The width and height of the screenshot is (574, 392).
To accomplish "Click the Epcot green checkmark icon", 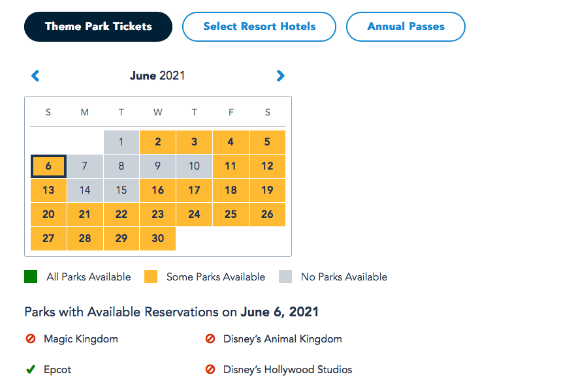I will [30, 370].
